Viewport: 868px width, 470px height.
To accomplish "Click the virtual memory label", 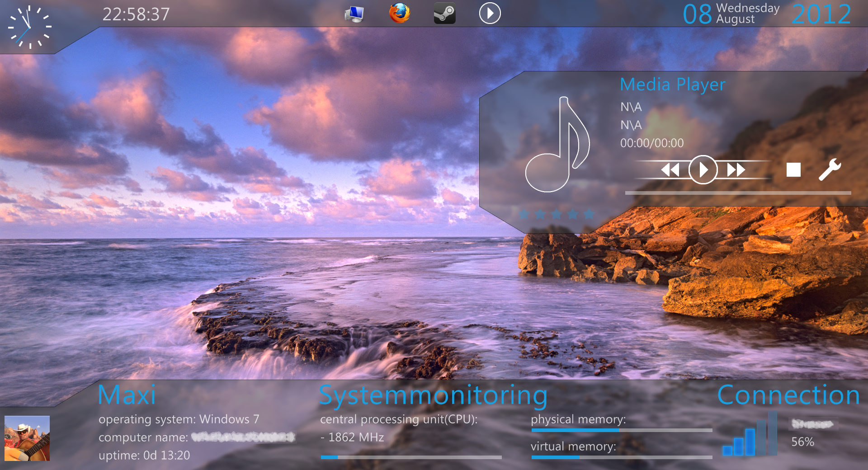I will (x=574, y=447).
